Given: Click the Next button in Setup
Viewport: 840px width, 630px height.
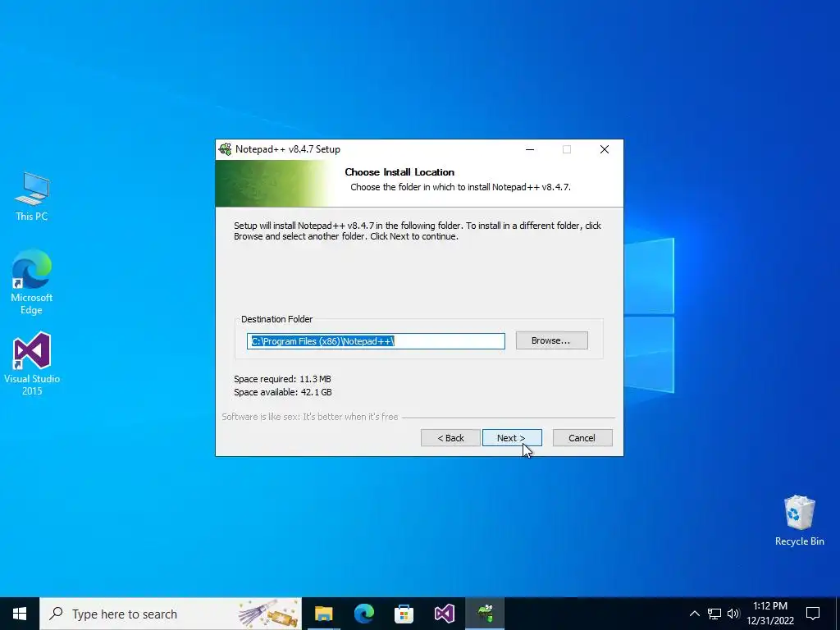Looking at the screenshot, I should click(512, 438).
